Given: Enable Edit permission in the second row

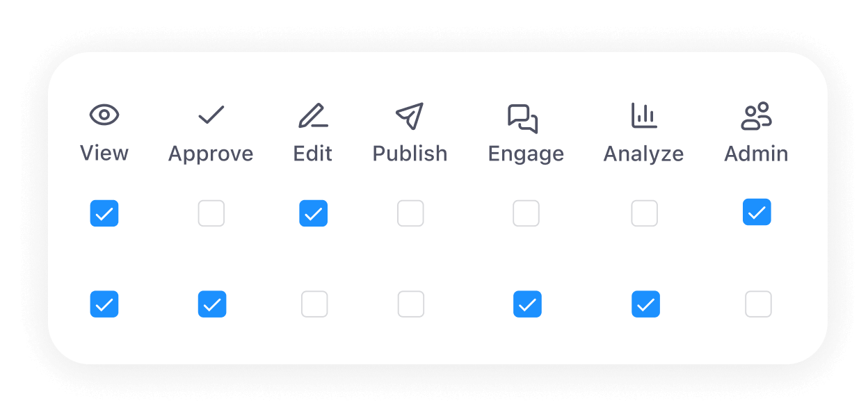Looking at the screenshot, I should pos(314,304).
